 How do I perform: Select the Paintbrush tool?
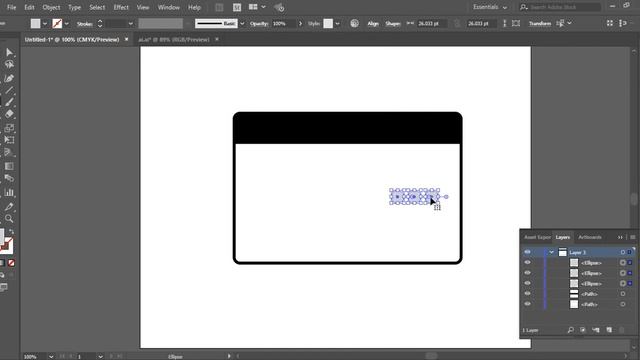(9, 102)
